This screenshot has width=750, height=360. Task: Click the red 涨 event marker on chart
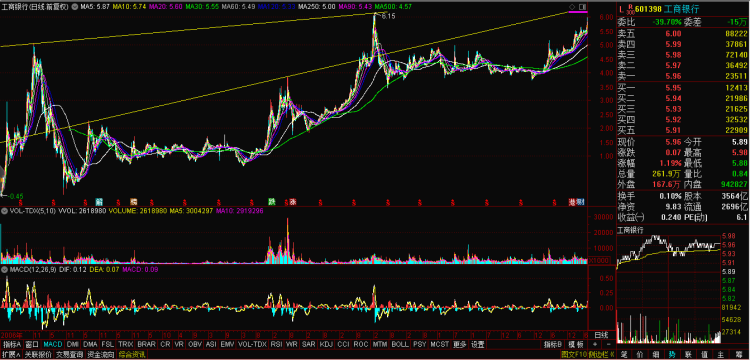pos(292,202)
